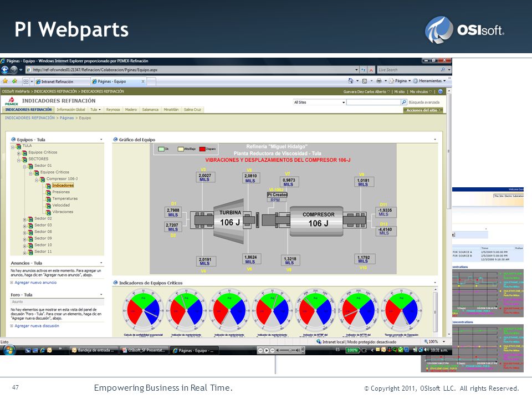The height and width of the screenshot is (399, 532).
Task: Switch to the Intranet Refinación tab
Action: (62, 81)
